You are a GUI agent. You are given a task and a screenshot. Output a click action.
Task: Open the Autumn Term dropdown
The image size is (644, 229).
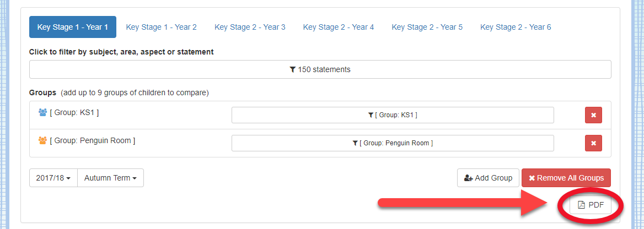(x=110, y=178)
